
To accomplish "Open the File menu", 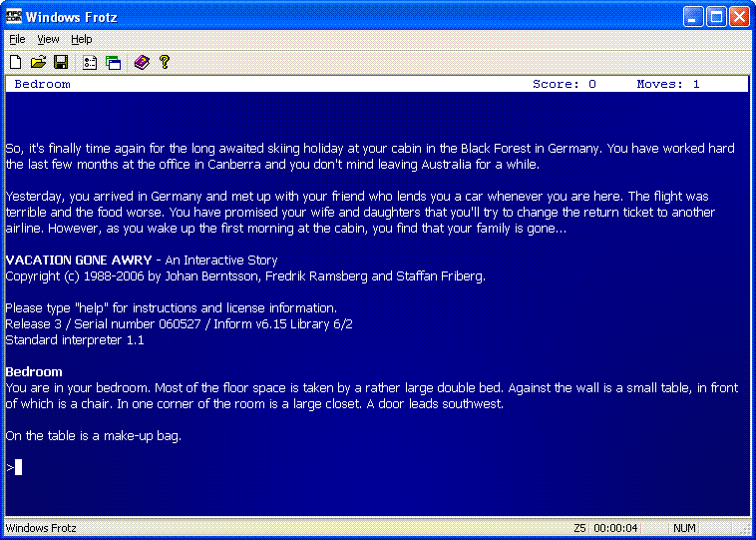I will (x=17, y=39).
